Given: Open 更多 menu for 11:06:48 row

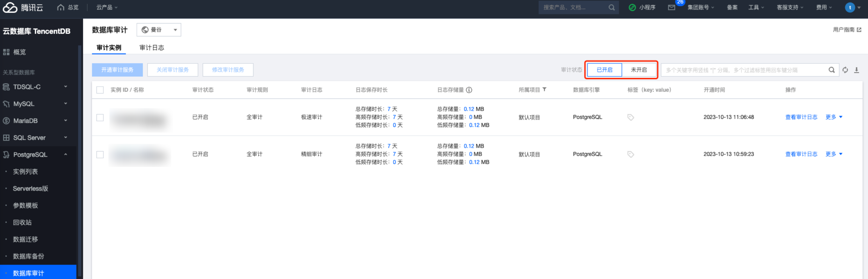Looking at the screenshot, I should tap(834, 117).
